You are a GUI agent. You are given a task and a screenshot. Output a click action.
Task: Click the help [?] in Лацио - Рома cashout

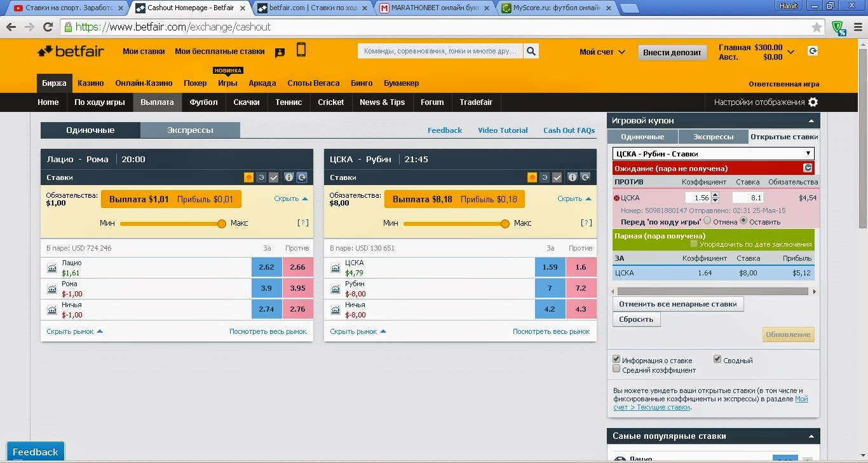click(x=302, y=223)
